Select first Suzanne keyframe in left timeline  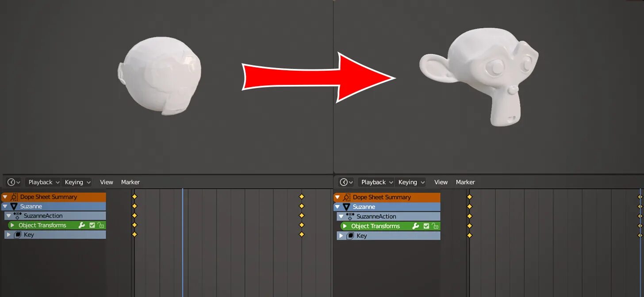pyautogui.click(x=134, y=206)
